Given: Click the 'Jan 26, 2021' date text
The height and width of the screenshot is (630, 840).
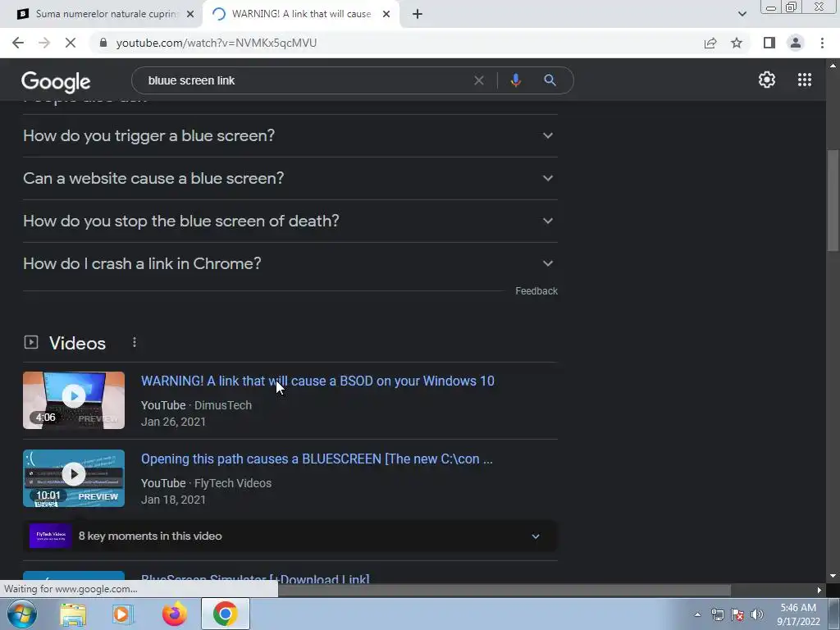Looking at the screenshot, I should (173, 422).
